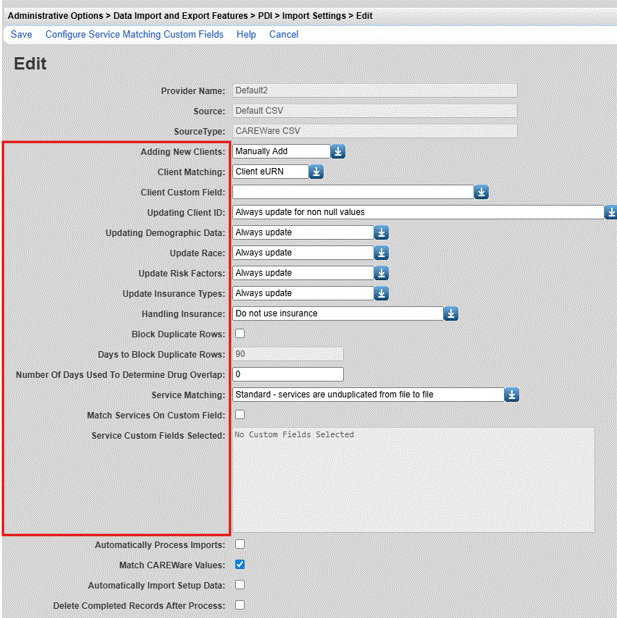Select the Manually Add combo box
The width and height of the screenshot is (617, 618).
tap(281, 151)
